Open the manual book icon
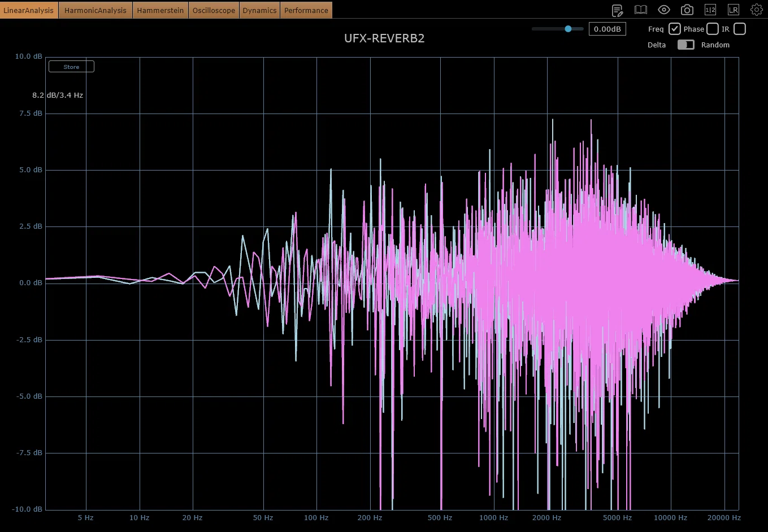This screenshot has height=532, width=768. pos(640,10)
